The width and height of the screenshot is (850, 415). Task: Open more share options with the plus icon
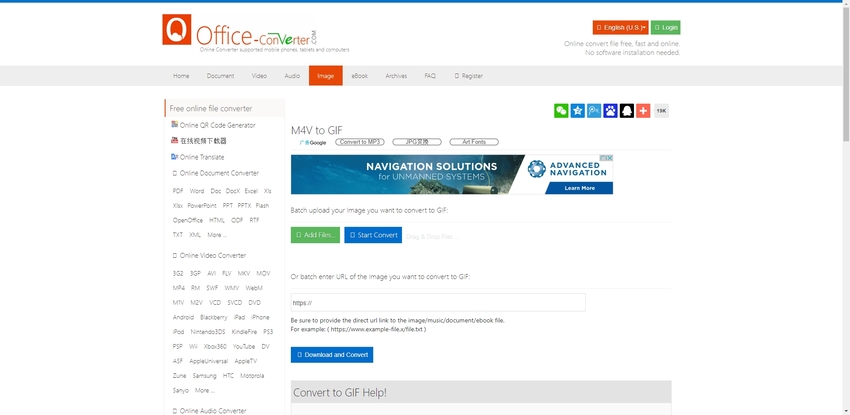click(643, 111)
